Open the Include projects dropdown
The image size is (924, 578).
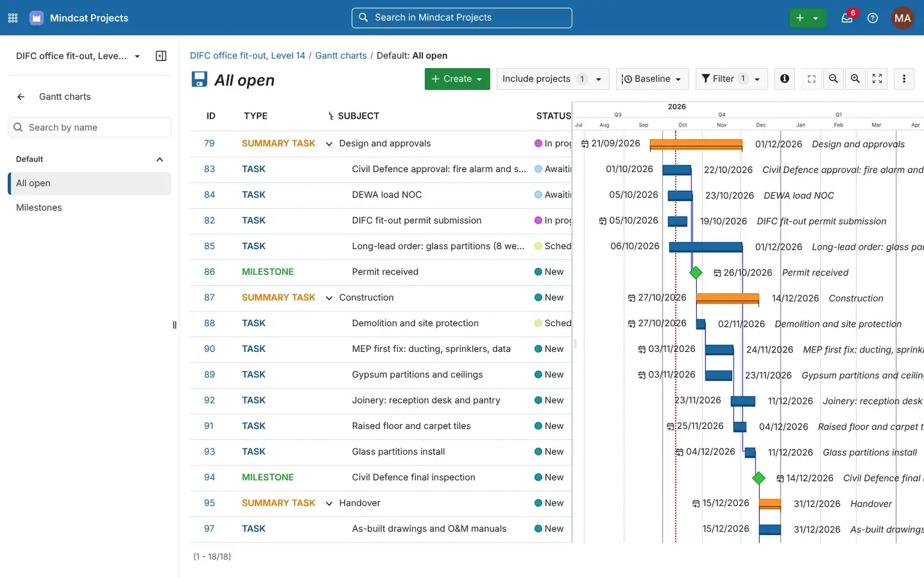(x=553, y=78)
